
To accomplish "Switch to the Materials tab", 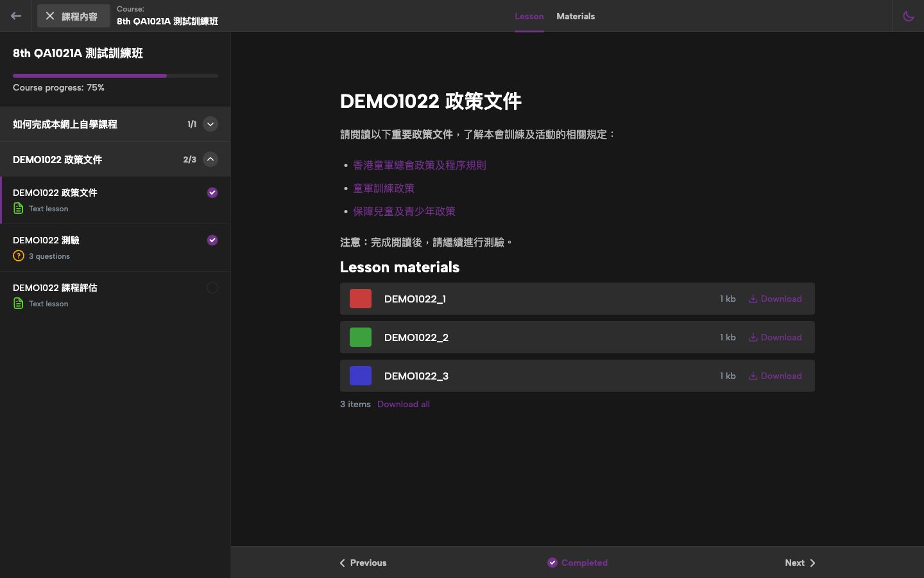I will (x=576, y=16).
